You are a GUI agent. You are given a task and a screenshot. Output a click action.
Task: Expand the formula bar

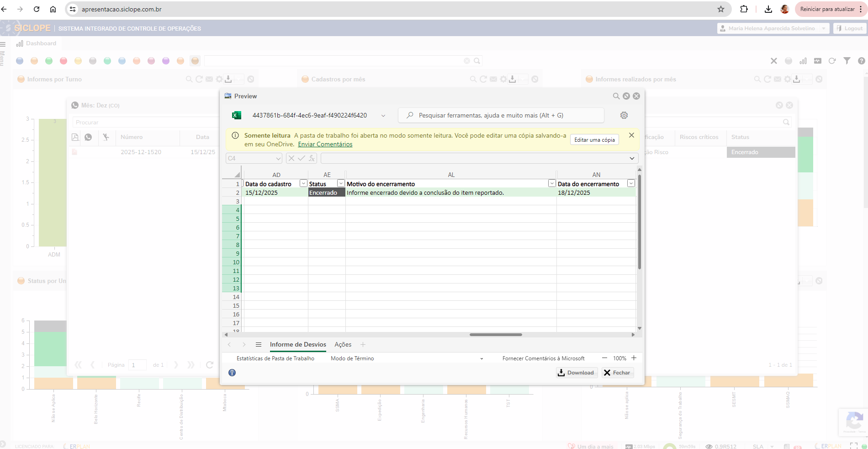[x=632, y=158]
